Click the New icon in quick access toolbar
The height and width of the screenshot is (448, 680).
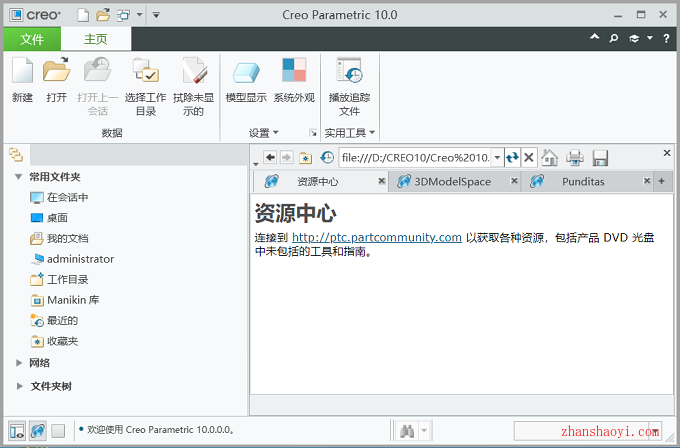point(83,15)
